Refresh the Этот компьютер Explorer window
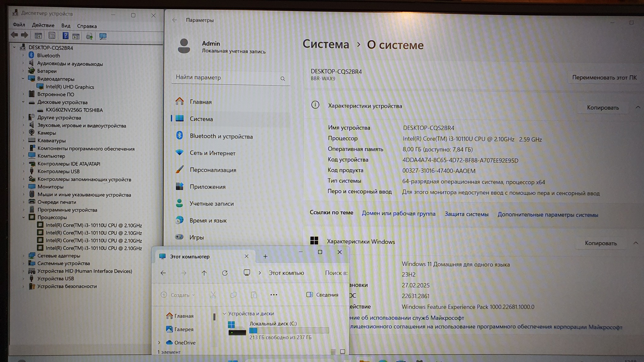This screenshot has width=644, height=362. pos(225,273)
